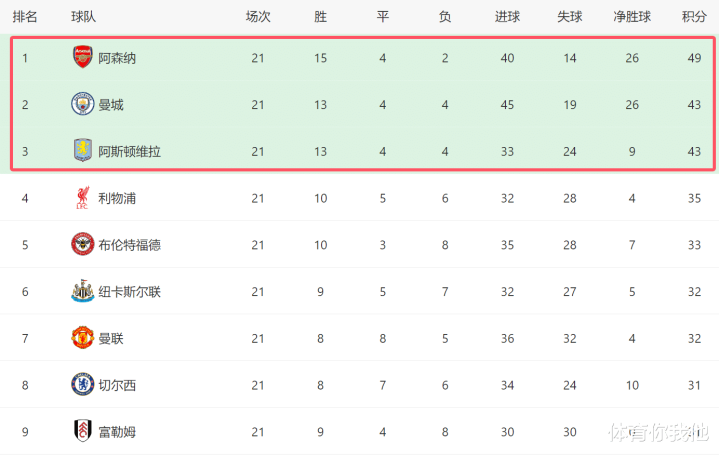Click the 富勒姆 team name
The image size is (719, 455).
tap(118, 431)
